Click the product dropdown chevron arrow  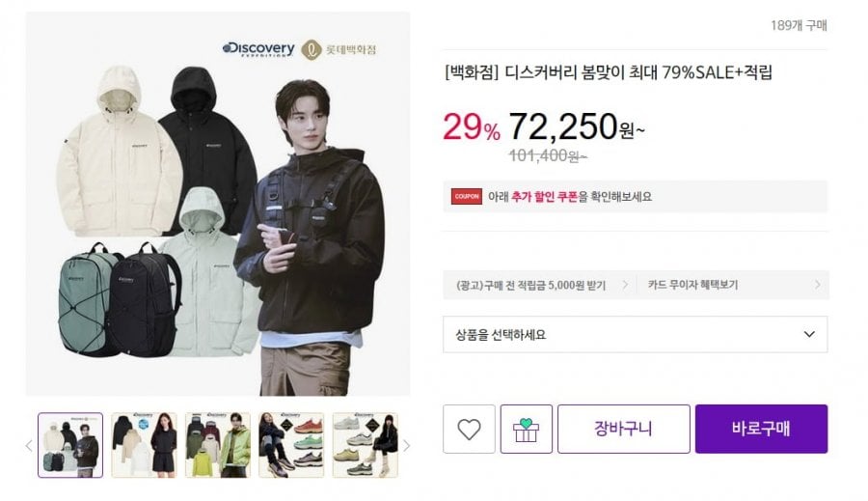(809, 334)
